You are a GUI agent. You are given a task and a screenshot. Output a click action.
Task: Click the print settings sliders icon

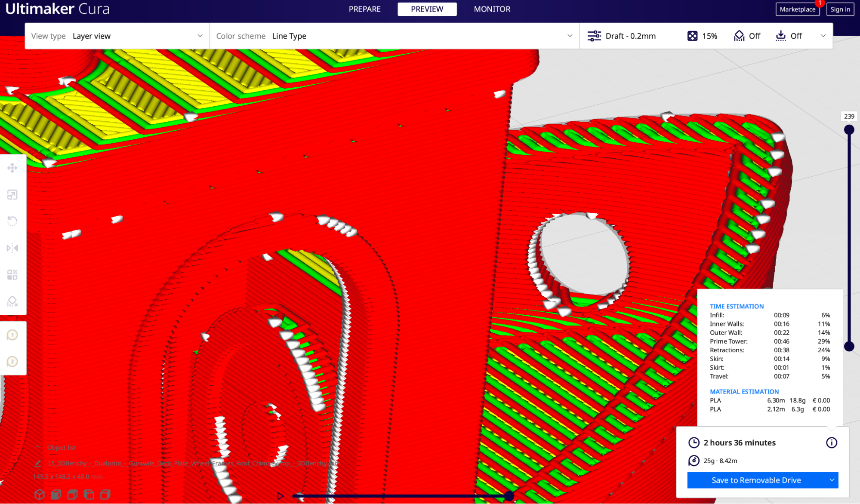pyautogui.click(x=594, y=36)
